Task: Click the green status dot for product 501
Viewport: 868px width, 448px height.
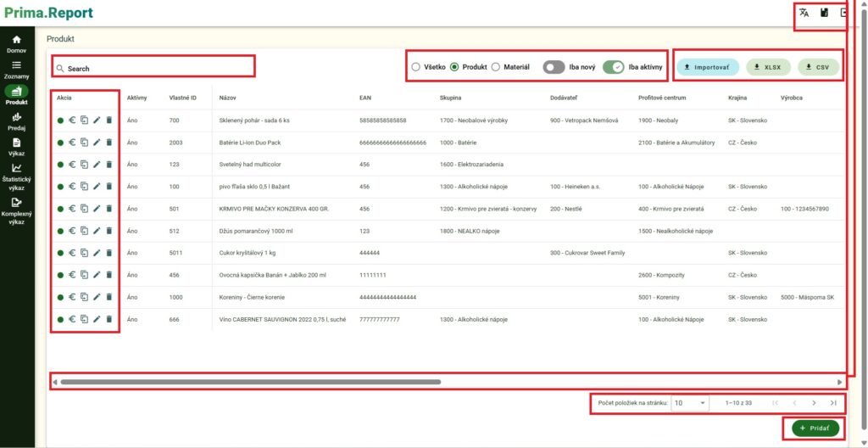Action: coord(60,210)
